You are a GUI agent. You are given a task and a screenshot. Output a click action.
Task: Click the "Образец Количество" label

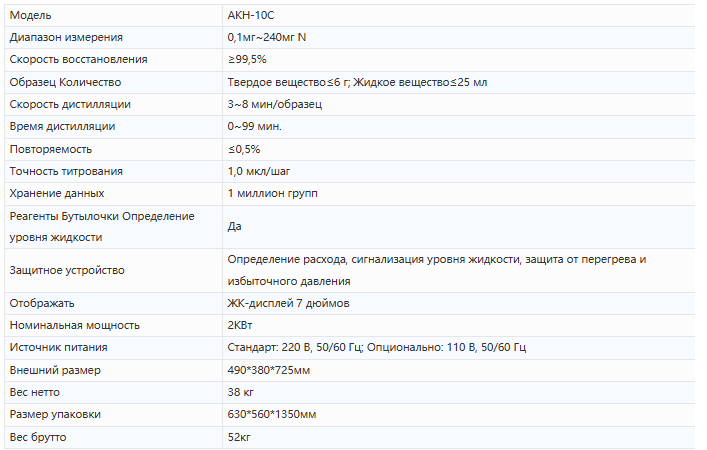tap(64, 82)
